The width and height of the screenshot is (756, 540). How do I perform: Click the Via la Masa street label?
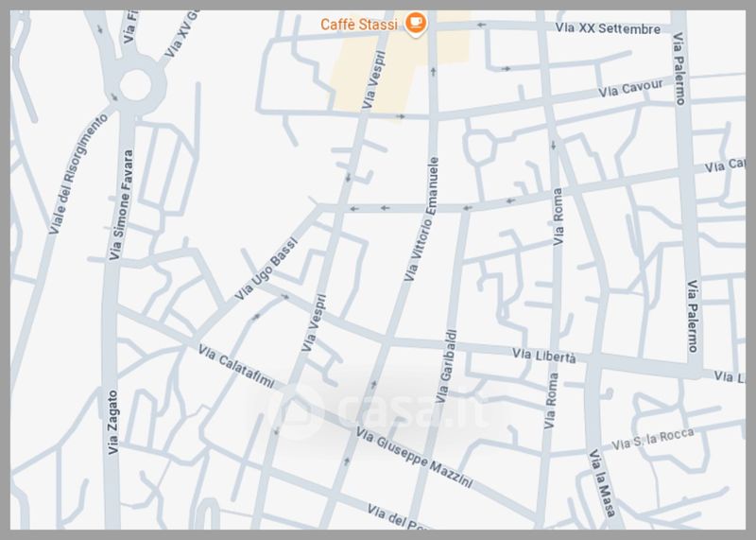point(602,485)
